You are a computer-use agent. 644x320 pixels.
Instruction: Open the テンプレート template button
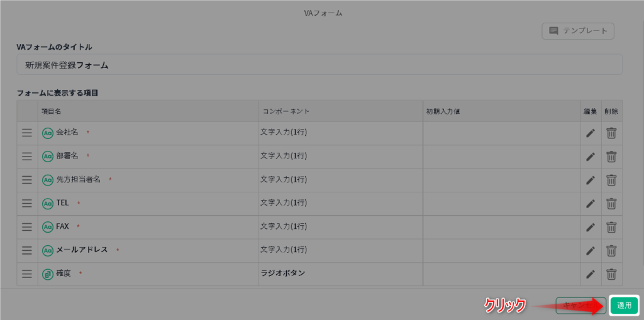[578, 31]
